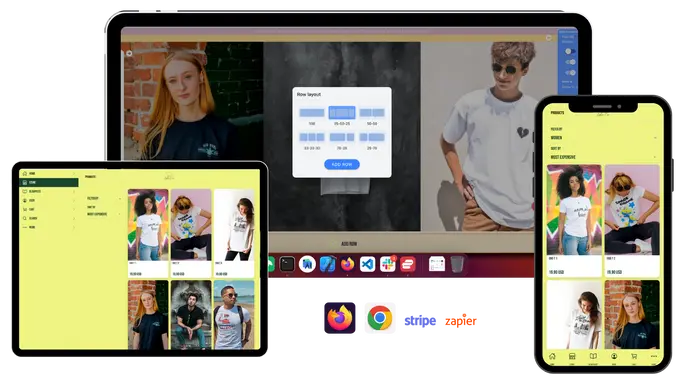
Task: Toggle the first switch in the blue laptop panel
Action: 570,51
